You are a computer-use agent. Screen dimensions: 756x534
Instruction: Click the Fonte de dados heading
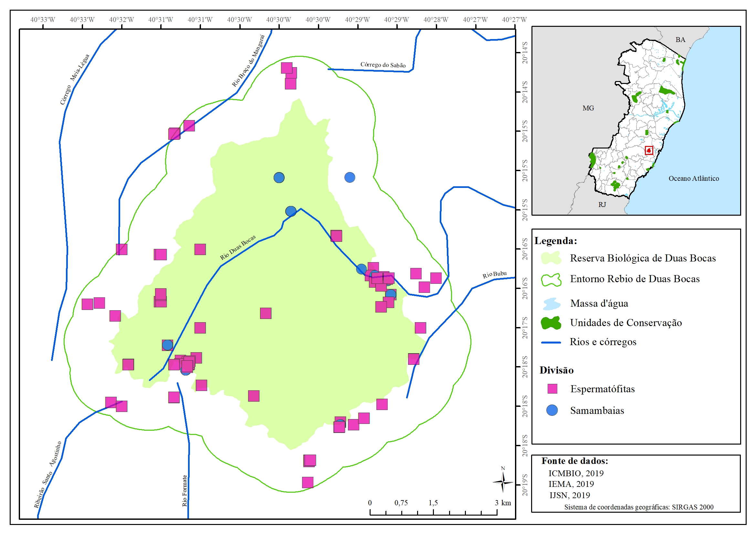[574, 461]
